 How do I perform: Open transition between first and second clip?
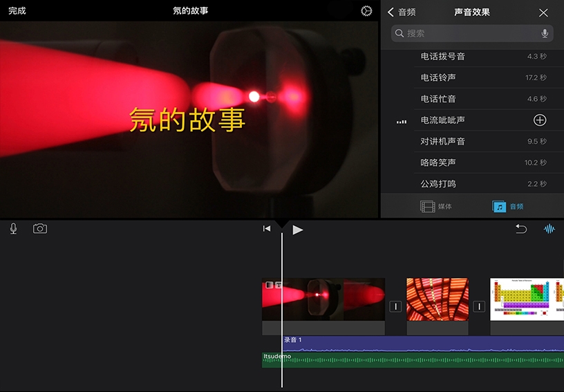(x=395, y=306)
